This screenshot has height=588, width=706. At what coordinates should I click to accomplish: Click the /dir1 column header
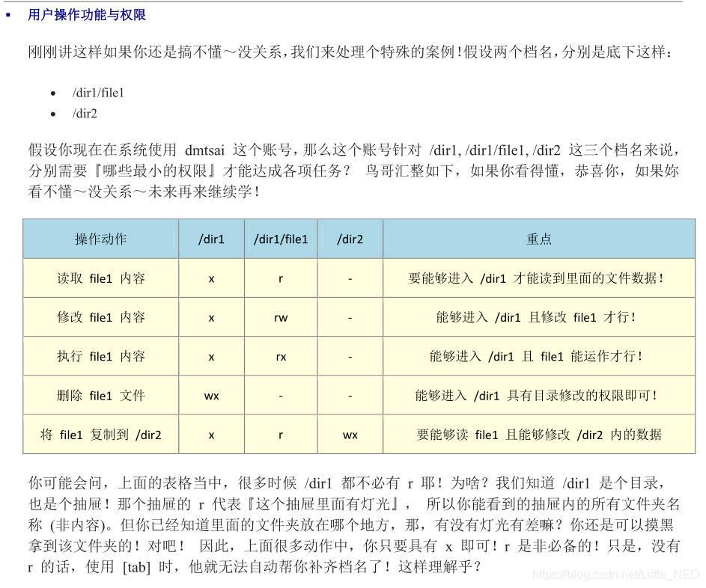point(211,239)
